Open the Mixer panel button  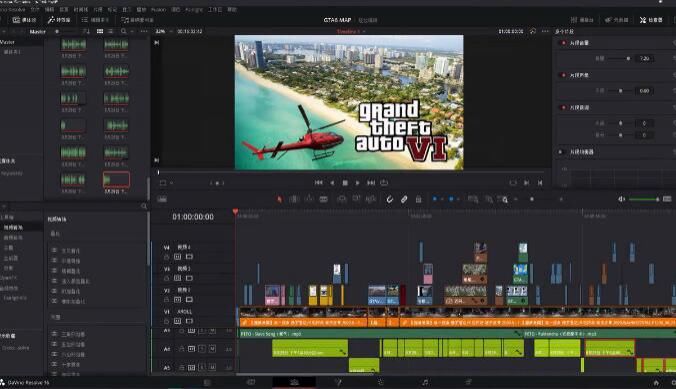[x=582, y=20]
